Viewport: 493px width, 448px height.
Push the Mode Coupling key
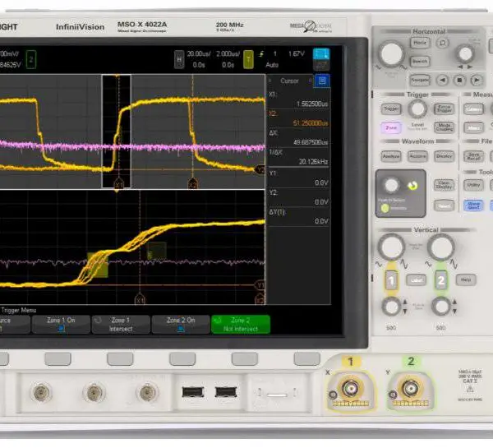pos(445,127)
